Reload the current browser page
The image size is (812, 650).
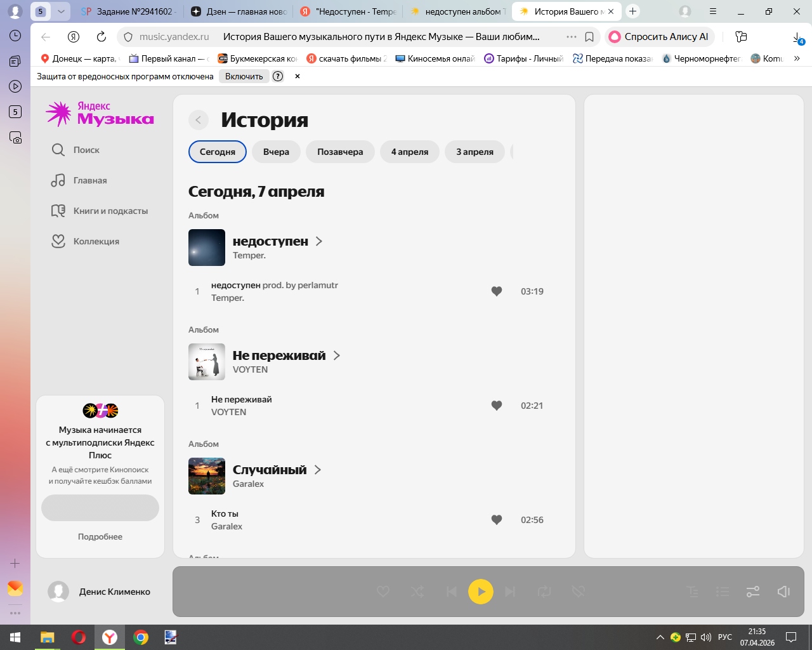(x=101, y=37)
